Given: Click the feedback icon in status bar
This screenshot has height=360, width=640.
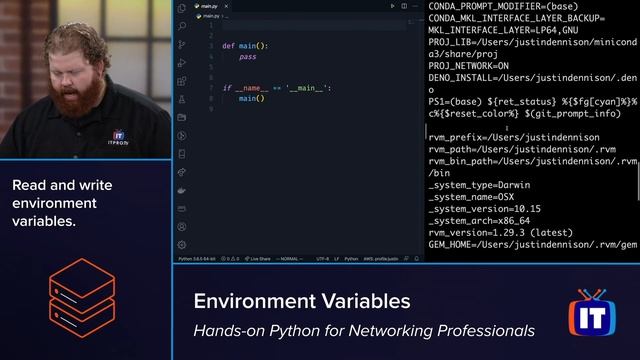Looking at the screenshot, I should pyautogui.click(x=407, y=259).
